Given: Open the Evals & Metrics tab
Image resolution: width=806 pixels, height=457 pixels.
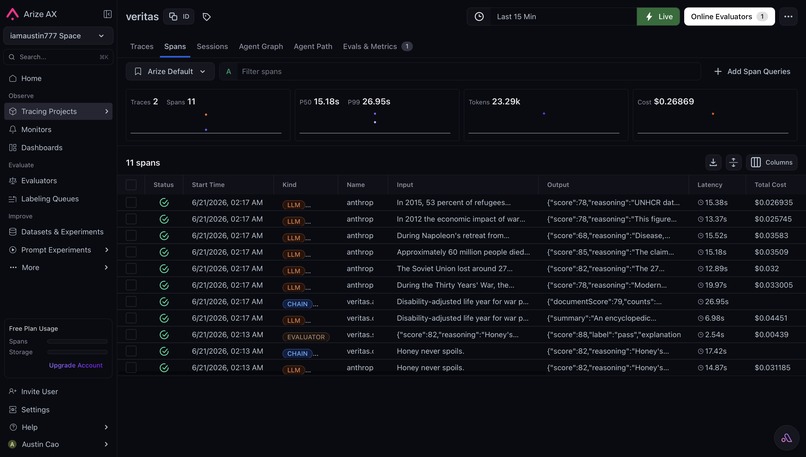Looking at the screenshot, I should point(377,46).
